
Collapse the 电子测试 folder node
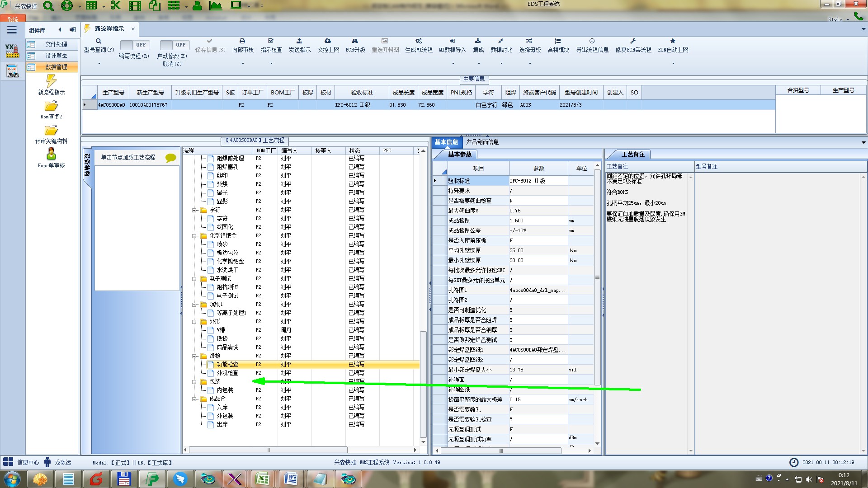click(x=194, y=279)
